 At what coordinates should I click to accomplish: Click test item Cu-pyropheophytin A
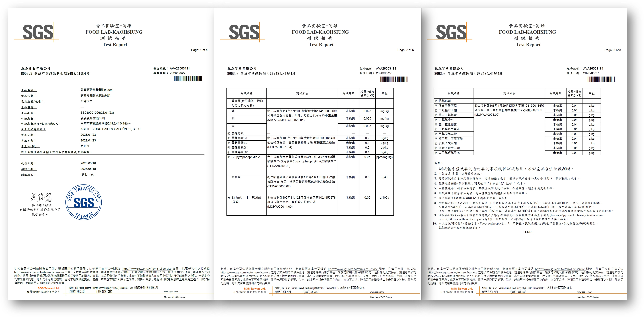246,157
